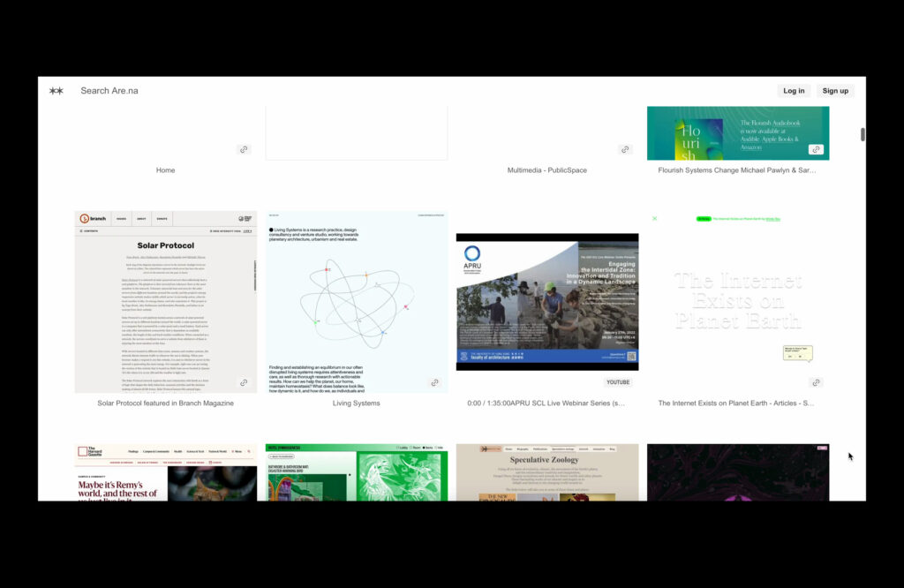The height and width of the screenshot is (588, 904).
Task: Open the APRU webinar video thumbnail
Action: pyautogui.click(x=546, y=301)
